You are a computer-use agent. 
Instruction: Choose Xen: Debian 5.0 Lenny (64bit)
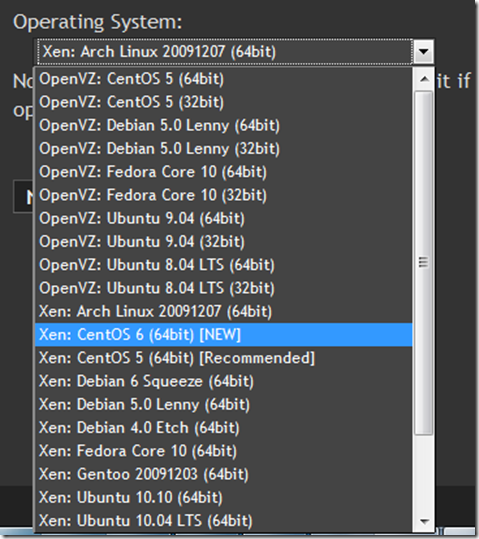coord(224,405)
